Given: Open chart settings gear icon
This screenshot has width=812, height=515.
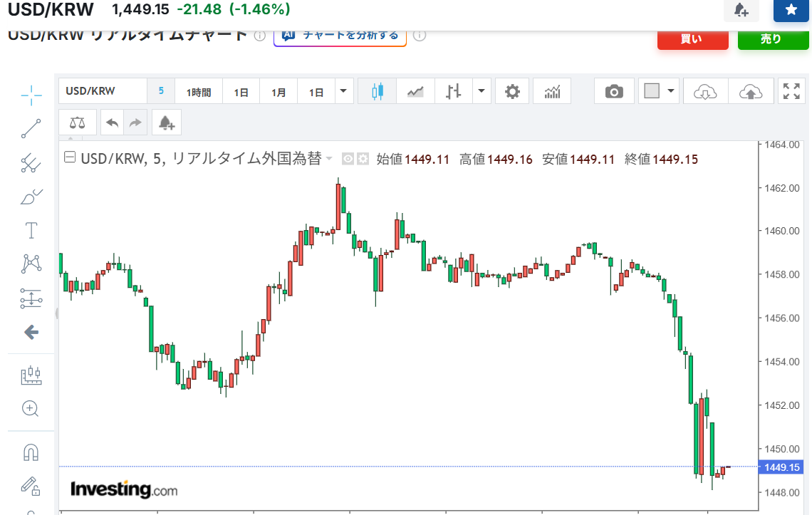Looking at the screenshot, I should (x=512, y=91).
